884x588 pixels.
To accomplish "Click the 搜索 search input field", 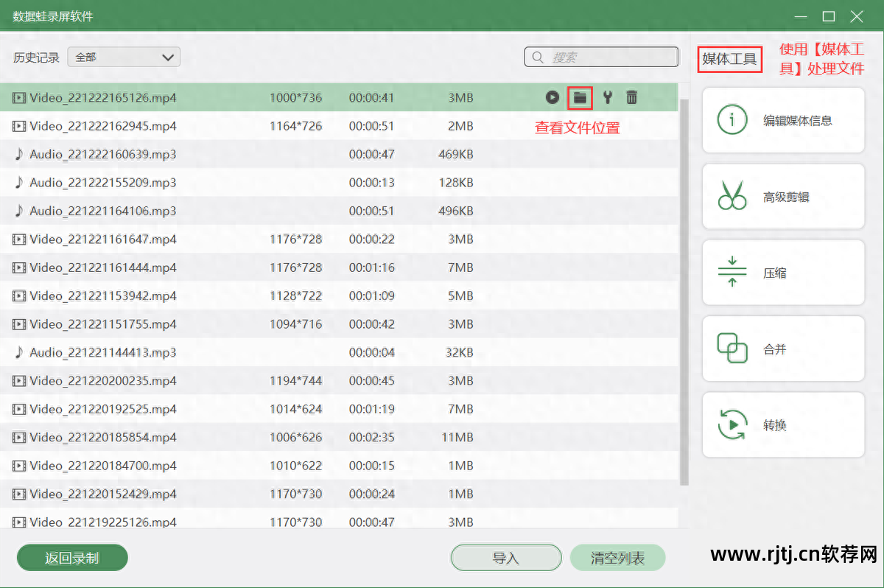I will [601, 57].
